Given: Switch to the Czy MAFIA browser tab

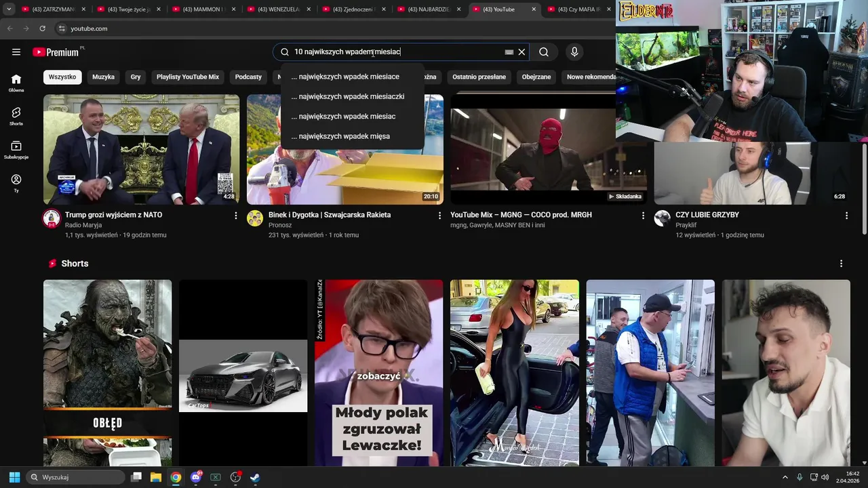Looking at the screenshot, I should [x=578, y=9].
